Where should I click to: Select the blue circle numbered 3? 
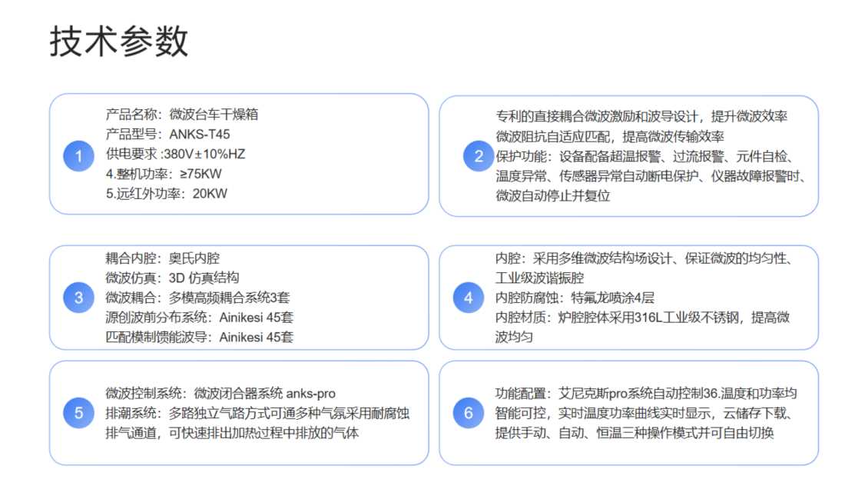point(78,298)
